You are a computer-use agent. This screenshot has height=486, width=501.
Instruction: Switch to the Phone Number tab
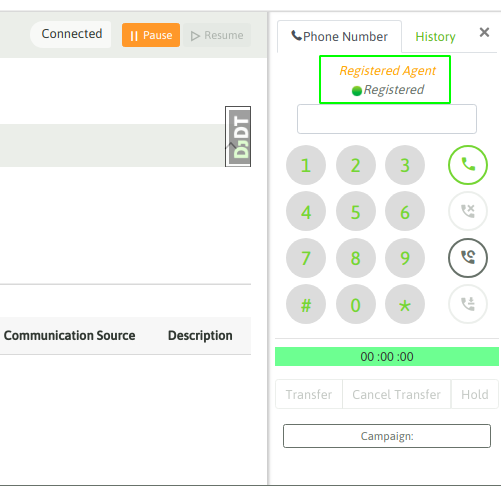(x=339, y=36)
